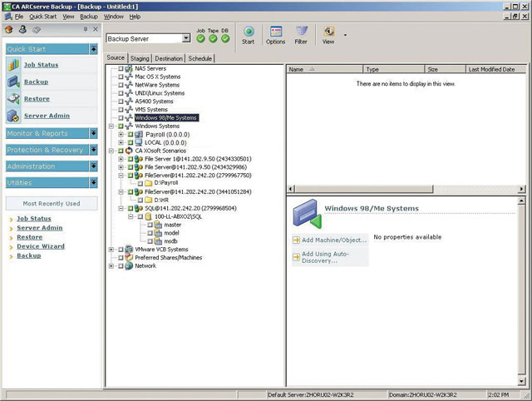Switch to the Destination tab
This screenshot has width=532, height=401.
click(x=169, y=58)
